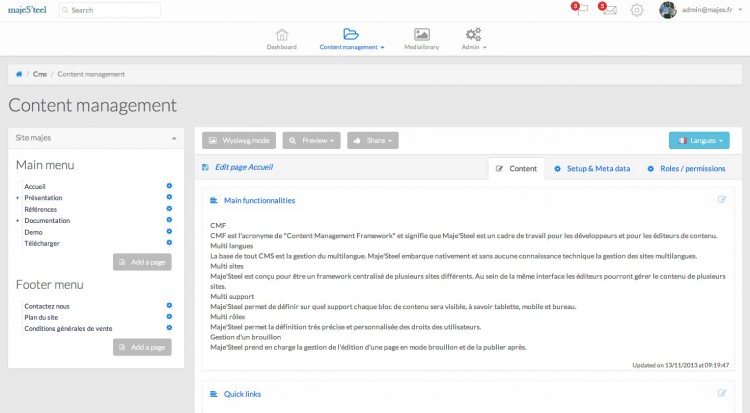Edit the Main functionnalities block
The height and width of the screenshot is (413, 750).
tap(721, 200)
